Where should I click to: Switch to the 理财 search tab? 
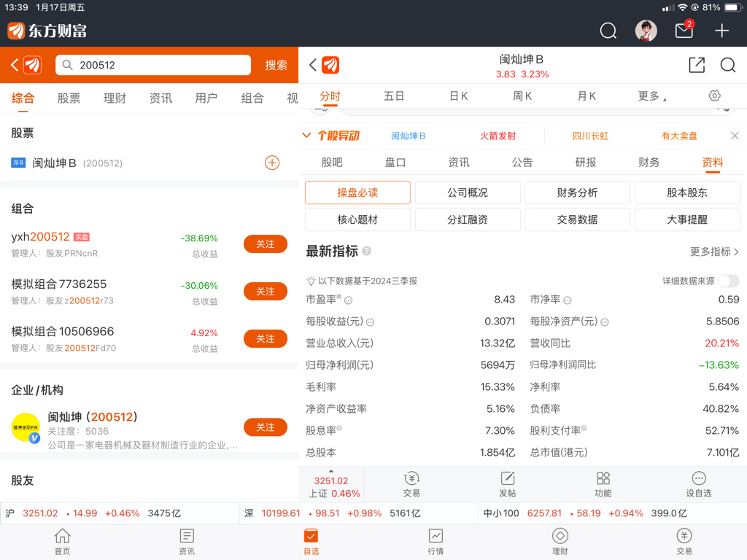pos(115,98)
